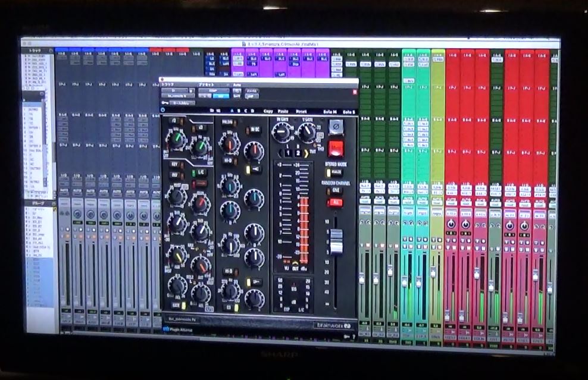
Task: Click the brainworx logo
Action: [333, 325]
